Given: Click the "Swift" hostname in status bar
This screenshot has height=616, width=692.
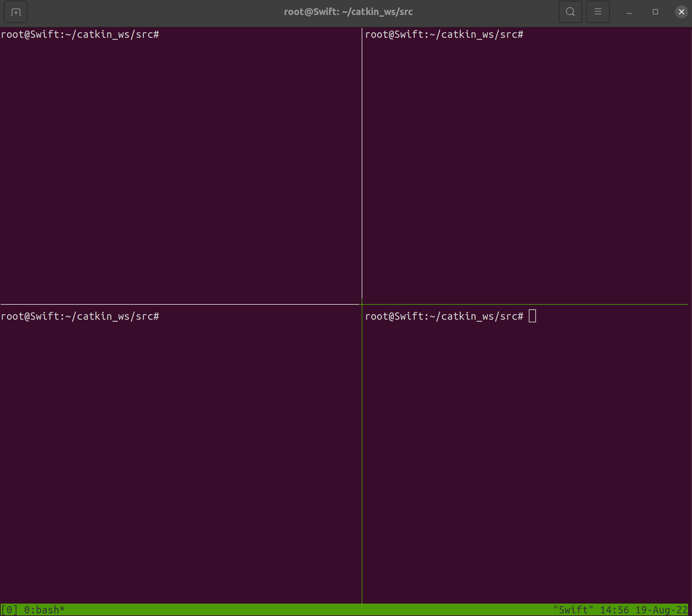Looking at the screenshot, I should [573, 610].
